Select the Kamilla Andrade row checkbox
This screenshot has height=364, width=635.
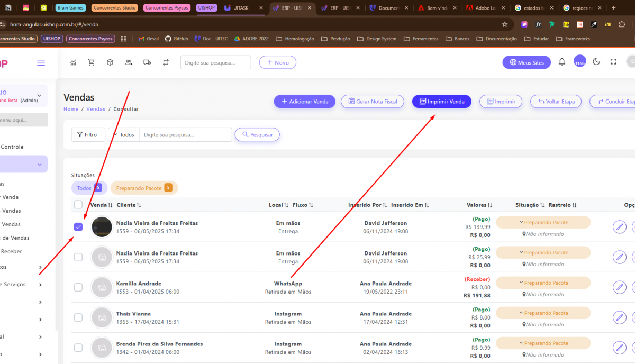pos(78,287)
